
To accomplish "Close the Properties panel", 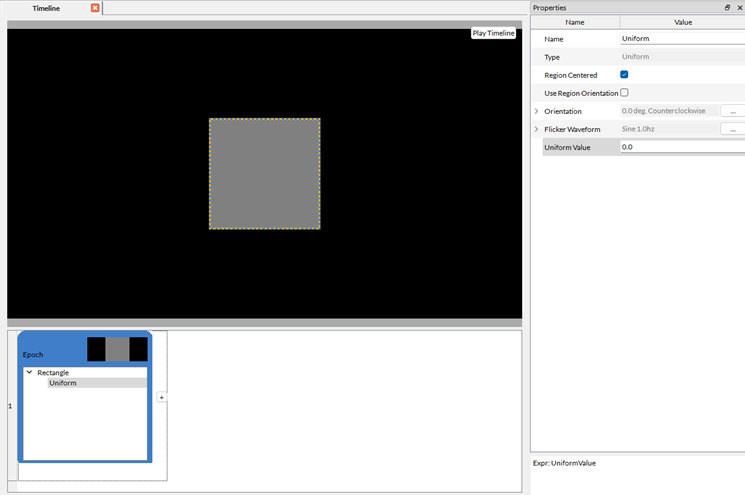I will [x=739, y=8].
